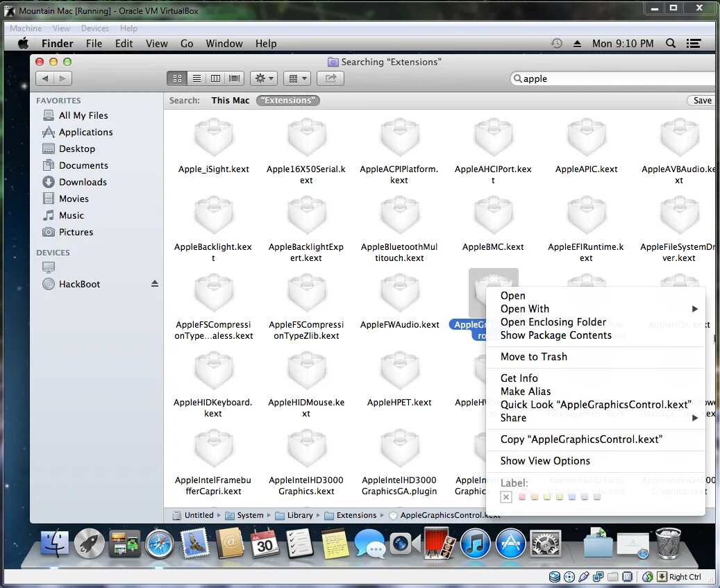Select Apple_iSight.kext file
This screenshot has height=588, width=720.
tap(214, 146)
